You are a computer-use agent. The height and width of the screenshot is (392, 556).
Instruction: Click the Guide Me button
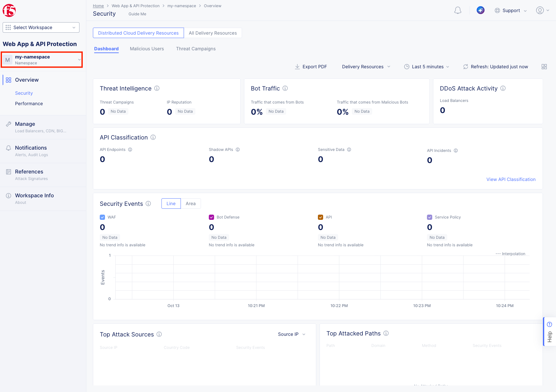point(137,14)
